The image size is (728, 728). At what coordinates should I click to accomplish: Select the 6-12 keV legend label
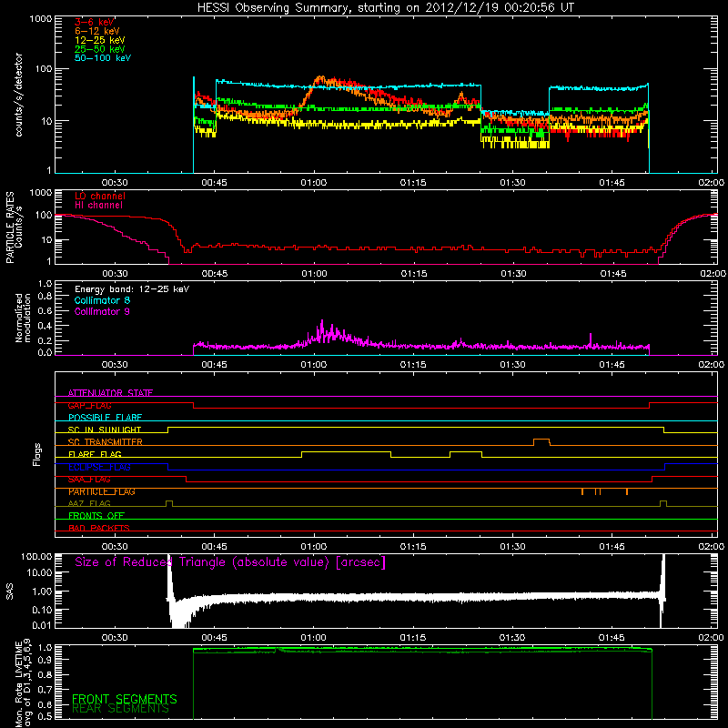97,31
